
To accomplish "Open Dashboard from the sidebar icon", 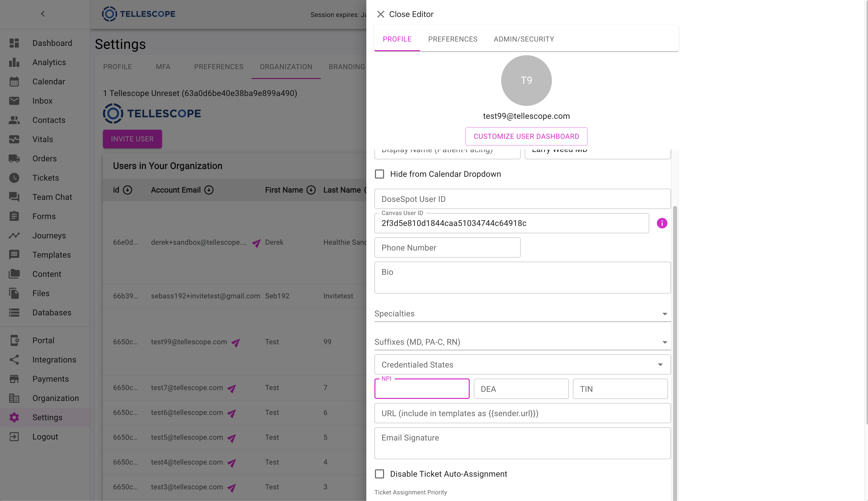I will tap(14, 43).
